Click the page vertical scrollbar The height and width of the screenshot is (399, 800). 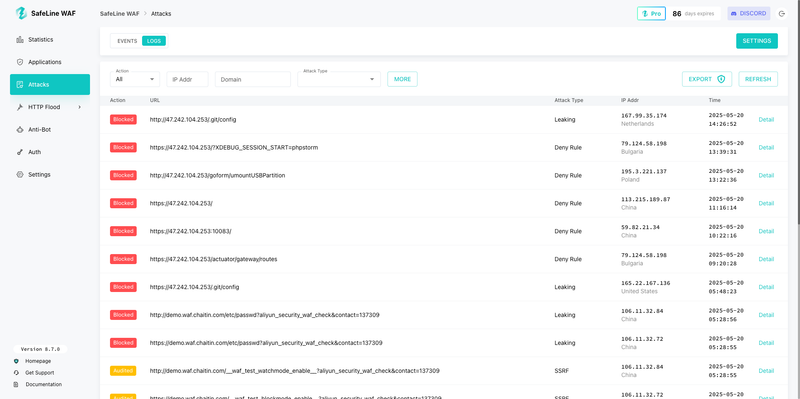(x=798, y=112)
